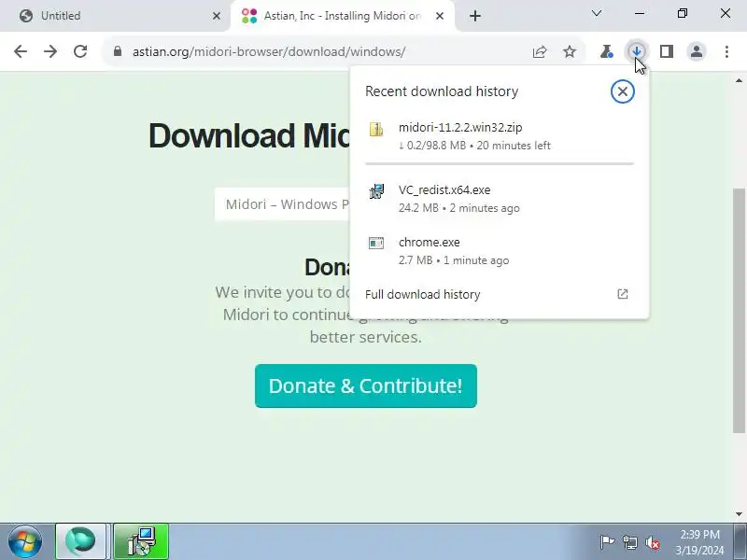Screen dimensions: 747x560
Task: Click external-link icon beside Full download history
Action: tap(622, 294)
